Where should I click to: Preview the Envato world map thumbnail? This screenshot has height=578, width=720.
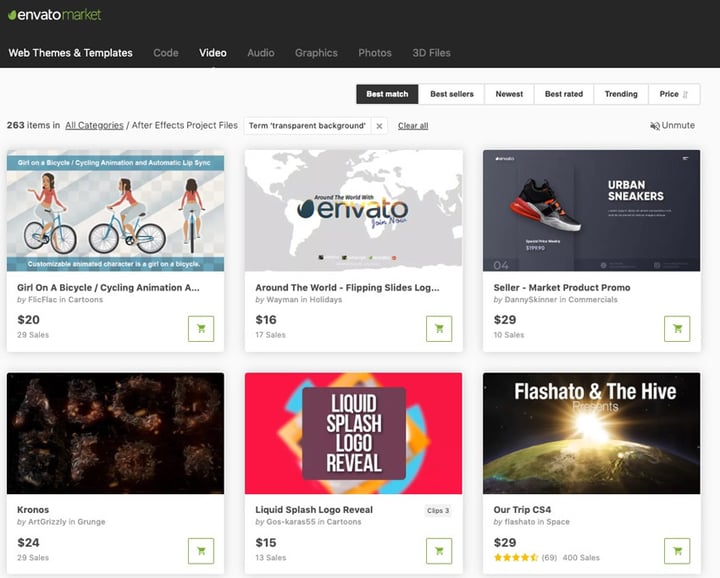[354, 210]
